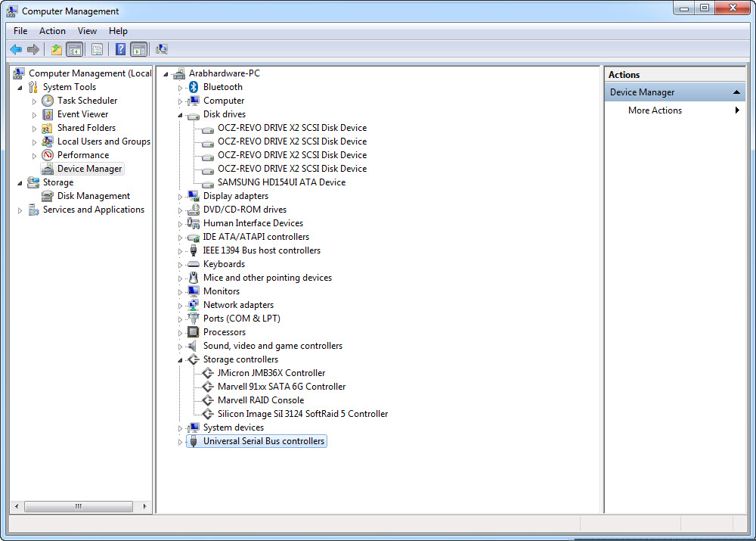
Task: Collapse the System Tools tree node
Action: click(20, 88)
